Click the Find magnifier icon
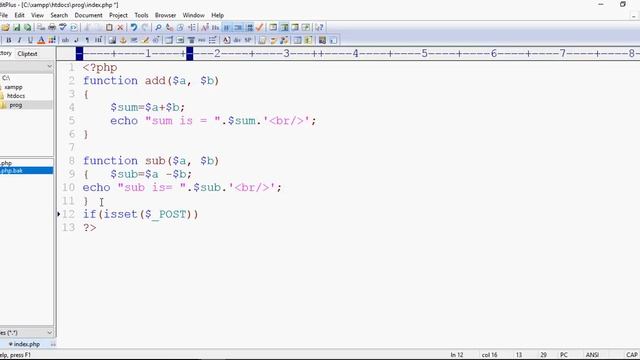640x360 pixels. [x=158, y=27]
